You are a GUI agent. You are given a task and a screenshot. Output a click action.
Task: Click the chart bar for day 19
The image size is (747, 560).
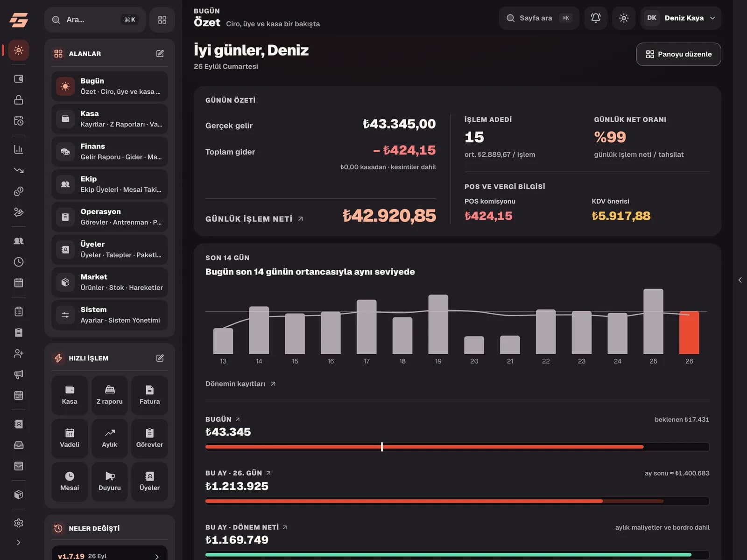pos(438,324)
